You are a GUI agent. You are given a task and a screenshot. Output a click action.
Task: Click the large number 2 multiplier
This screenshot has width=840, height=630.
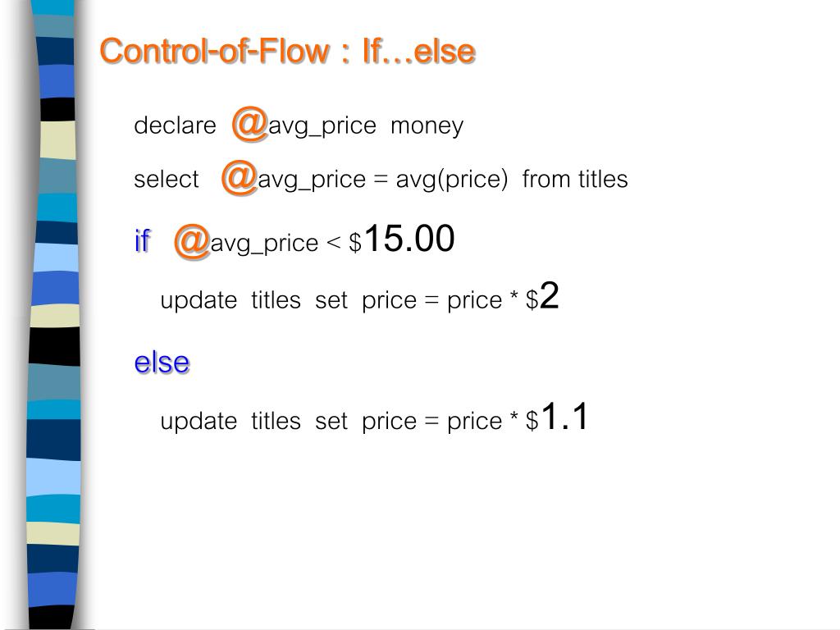(x=549, y=295)
